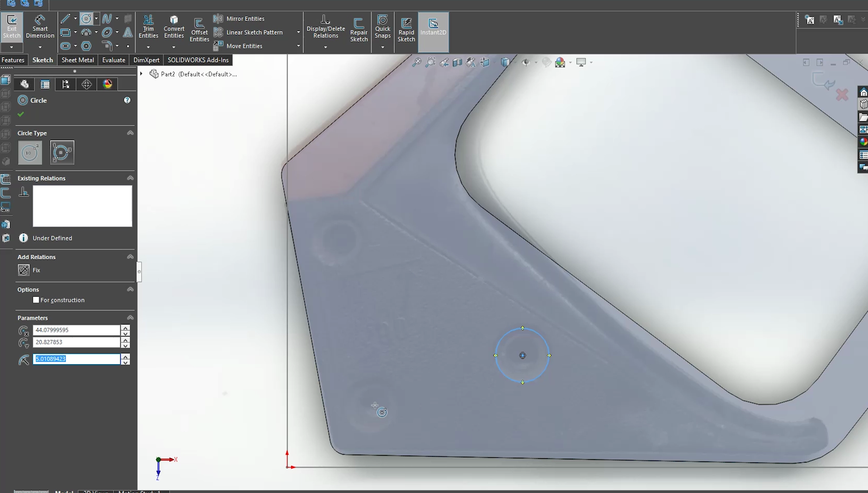Screen dimensions: 868x493
Task: Click Trim Entities tool
Action: coord(148,26)
